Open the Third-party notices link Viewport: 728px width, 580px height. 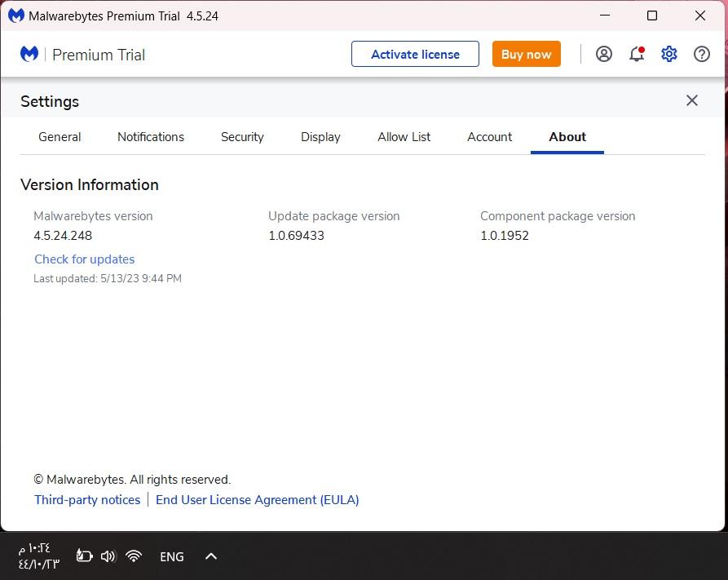coord(87,499)
